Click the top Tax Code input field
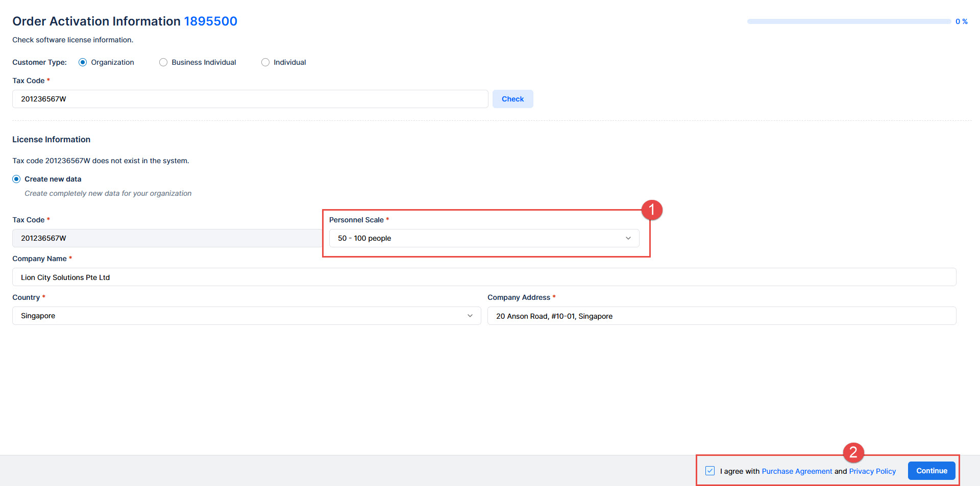 [250, 99]
